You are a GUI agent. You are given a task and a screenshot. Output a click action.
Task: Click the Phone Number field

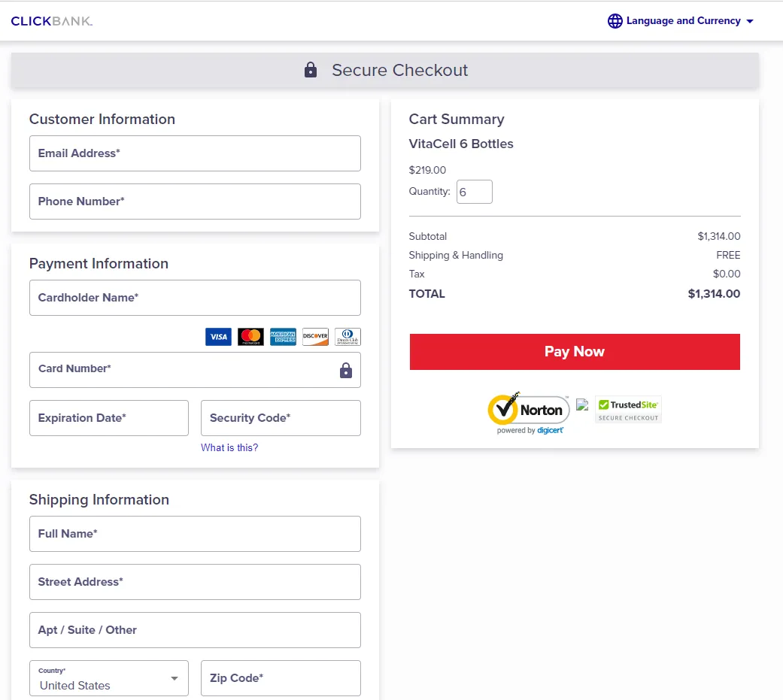(195, 202)
